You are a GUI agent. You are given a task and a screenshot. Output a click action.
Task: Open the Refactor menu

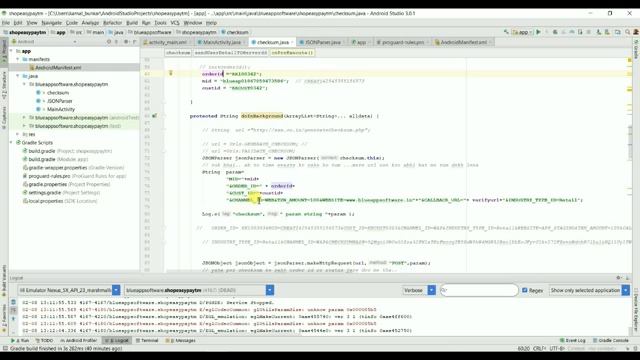pyautogui.click(x=112, y=23)
